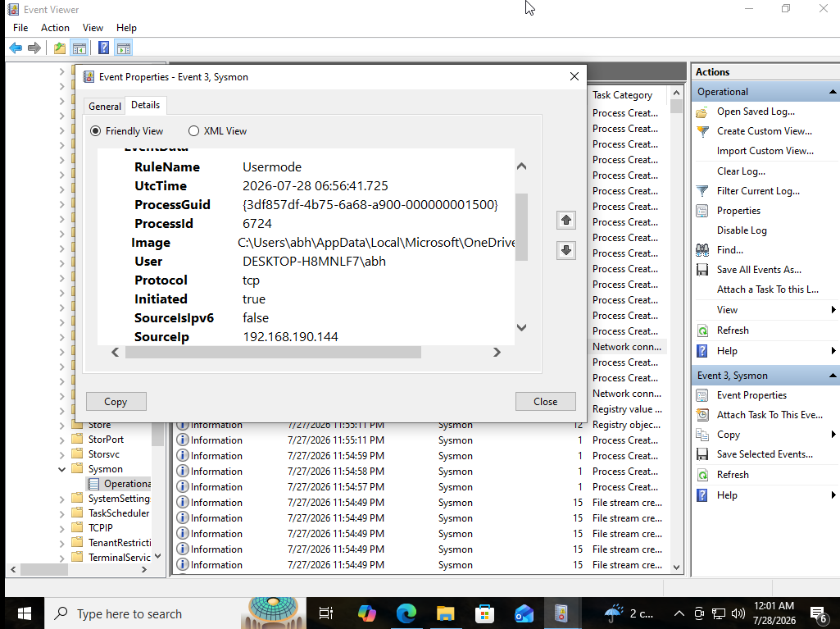This screenshot has width=840, height=629.
Task: Click the Task Category column header
Action: [627, 95]
